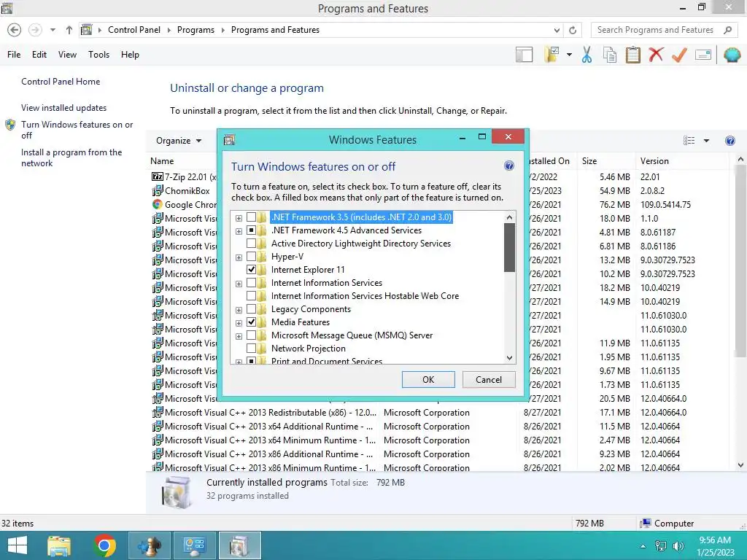This screenshot has height=560, width=747.
Task: Click the orange checkmark Properties icon
Action: (679, 55)
